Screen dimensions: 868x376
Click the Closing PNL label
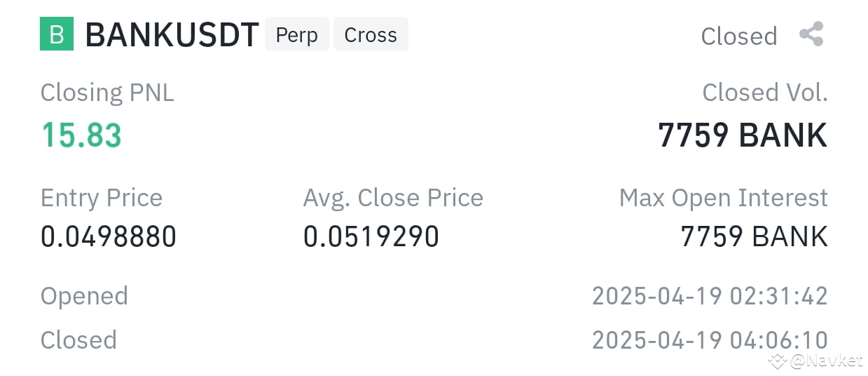[x=107, y=93]
